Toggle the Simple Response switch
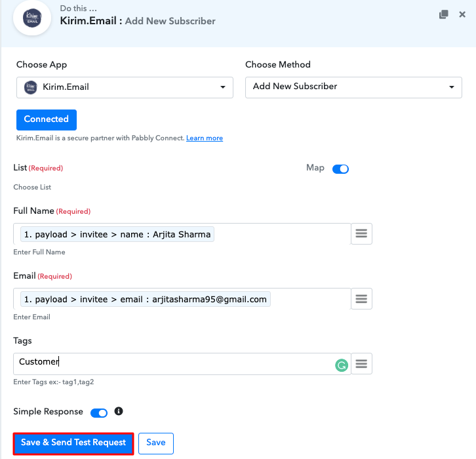The width and height of the screenshot is (476, 459). [x=99, y=413]
